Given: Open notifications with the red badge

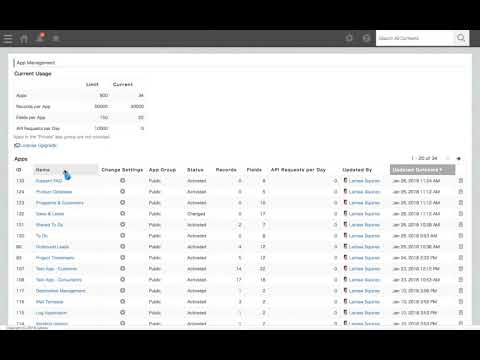Looking at the screenshot, I should (x=41, y=37).
